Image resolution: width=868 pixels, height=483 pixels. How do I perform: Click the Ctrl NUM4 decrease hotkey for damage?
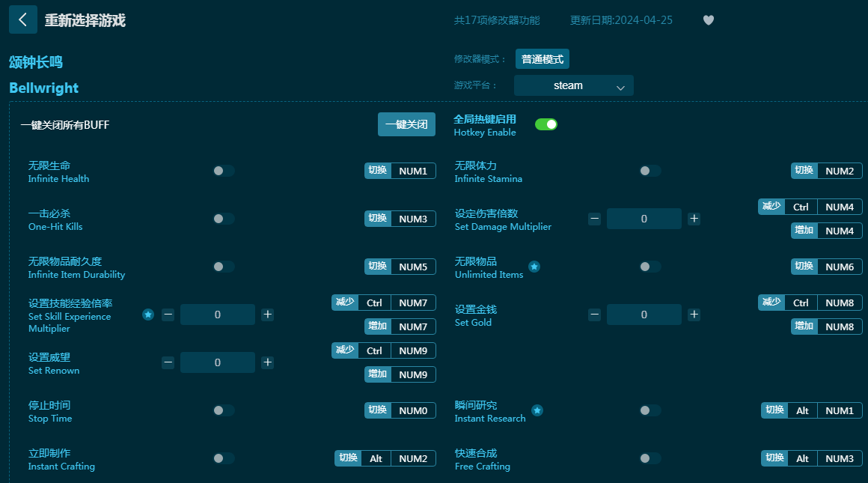(810, 207)
